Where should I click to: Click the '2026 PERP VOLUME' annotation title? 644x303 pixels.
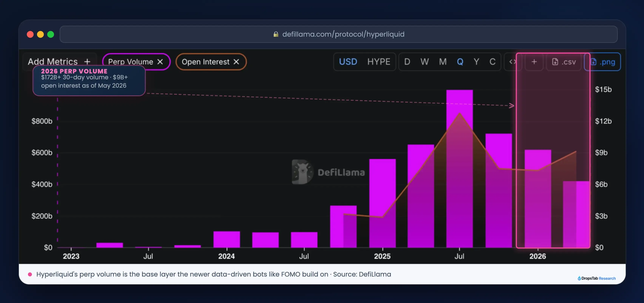74,71
